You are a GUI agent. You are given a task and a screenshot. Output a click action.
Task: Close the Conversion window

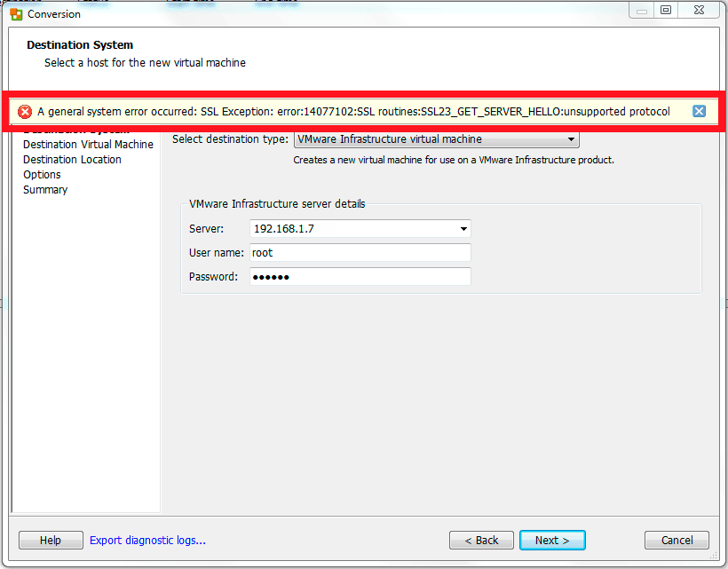[699, 10]
